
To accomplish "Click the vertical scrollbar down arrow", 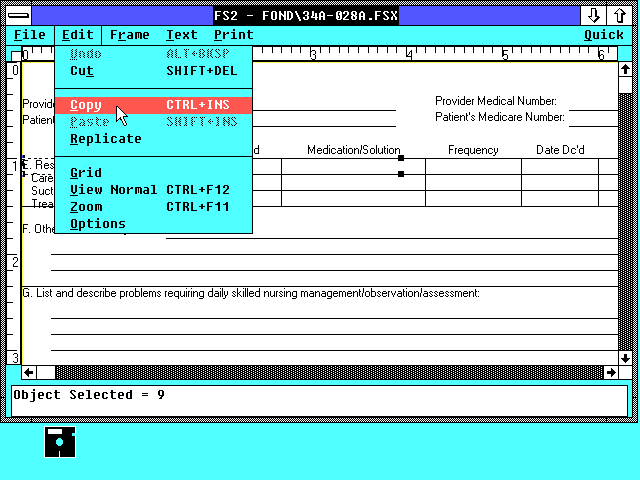I will click(x=625, y=358).
